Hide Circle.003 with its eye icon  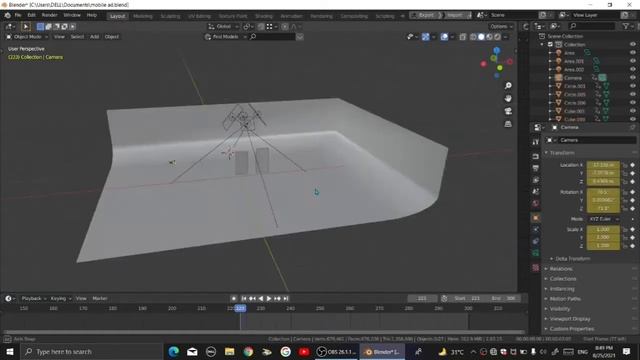[633, 86]
